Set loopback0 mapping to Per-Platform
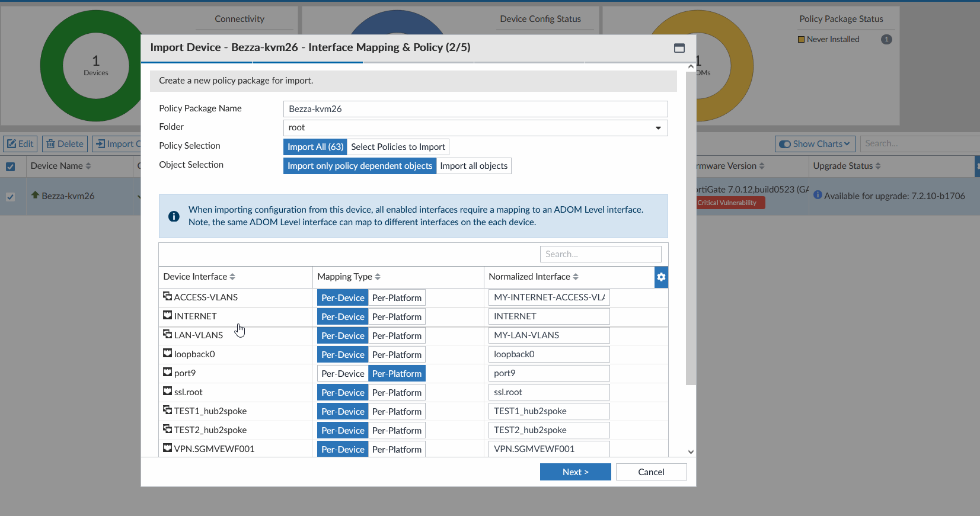Viewport: 980px width, 516px height. 397,354
